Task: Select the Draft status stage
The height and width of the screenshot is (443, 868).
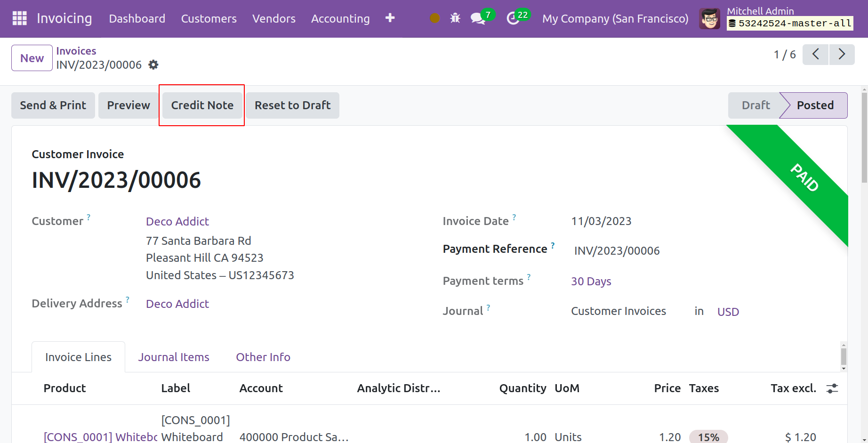Action: (x=755, y=105)
